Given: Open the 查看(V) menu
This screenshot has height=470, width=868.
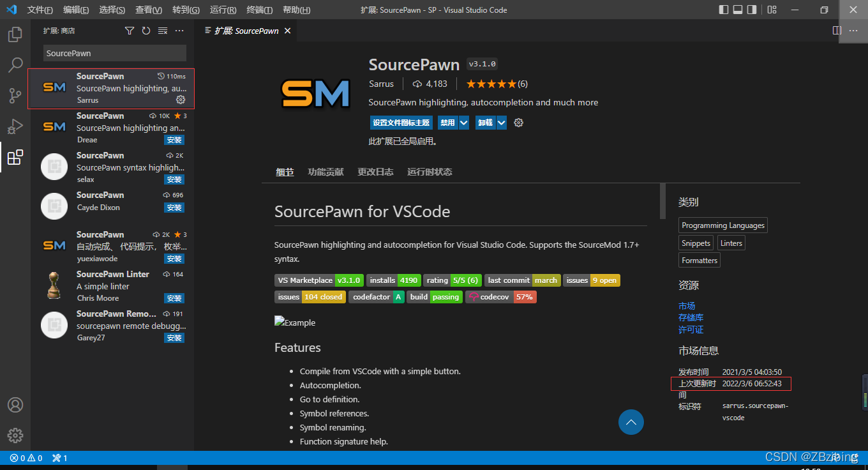Looking at the screenshot, I should [x=149, y=10].
